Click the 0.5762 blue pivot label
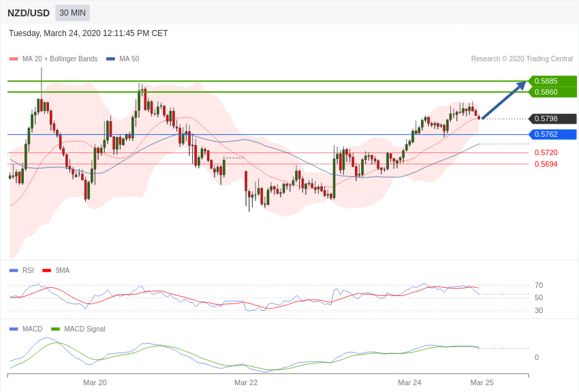The height and width of the screenshot is (392, 579). [552, 134]
